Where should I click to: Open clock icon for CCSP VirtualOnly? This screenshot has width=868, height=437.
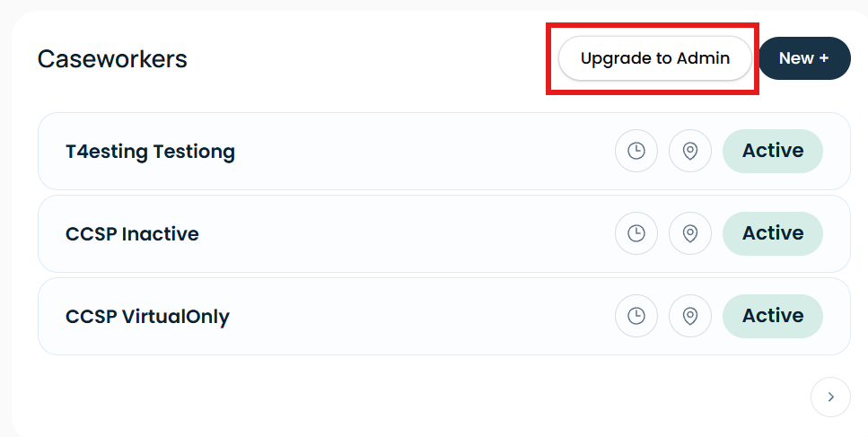tap(636, 315)
